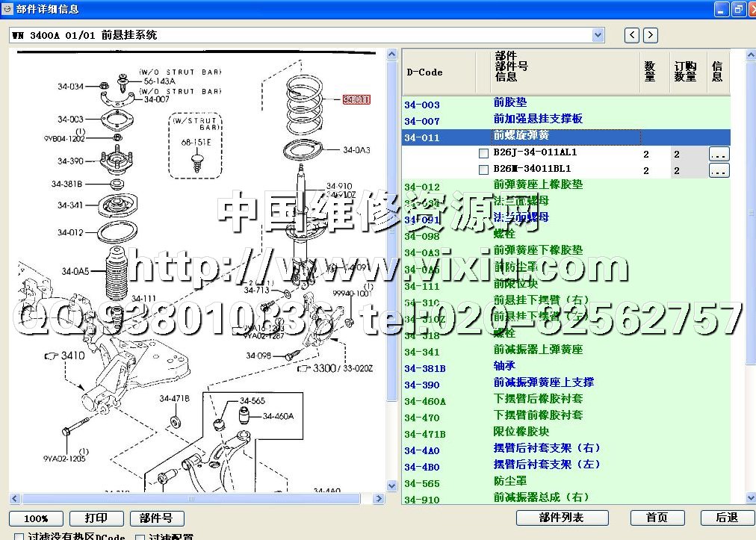The width and height of the screenshot is (756, 540).
Task: Click the D-Code column header
Action: click(x=424, y=72)
